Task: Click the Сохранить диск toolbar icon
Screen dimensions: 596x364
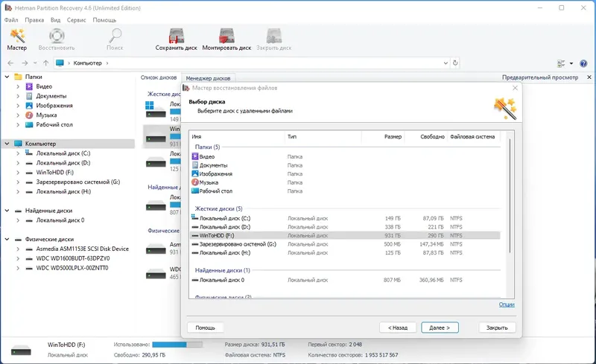Action: pyautogui.click(x=177, y=36)
